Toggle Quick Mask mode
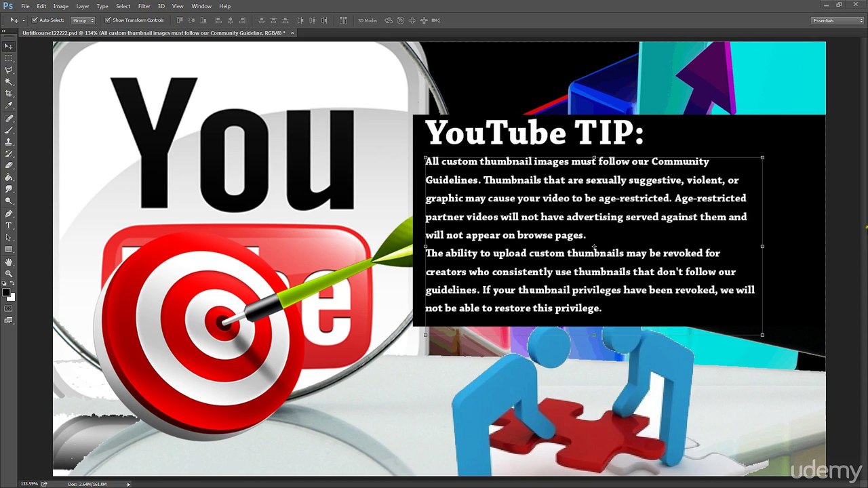868x488 pixels. point(9,308)
